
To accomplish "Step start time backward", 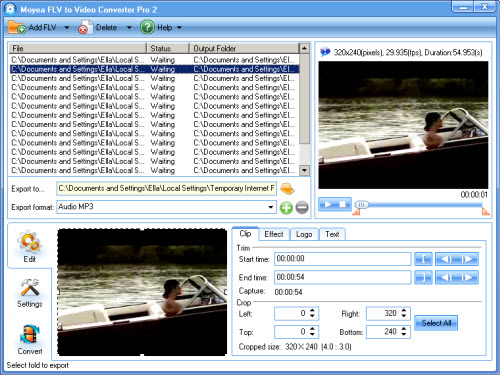I will pos(446,259).
